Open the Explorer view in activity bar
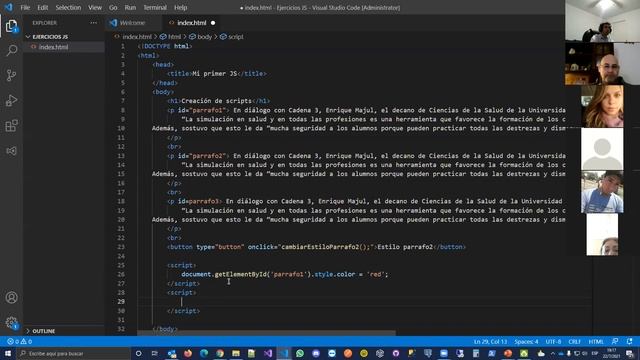The height and width of the screenshot is (360, 640). click(x=11, y=26)
